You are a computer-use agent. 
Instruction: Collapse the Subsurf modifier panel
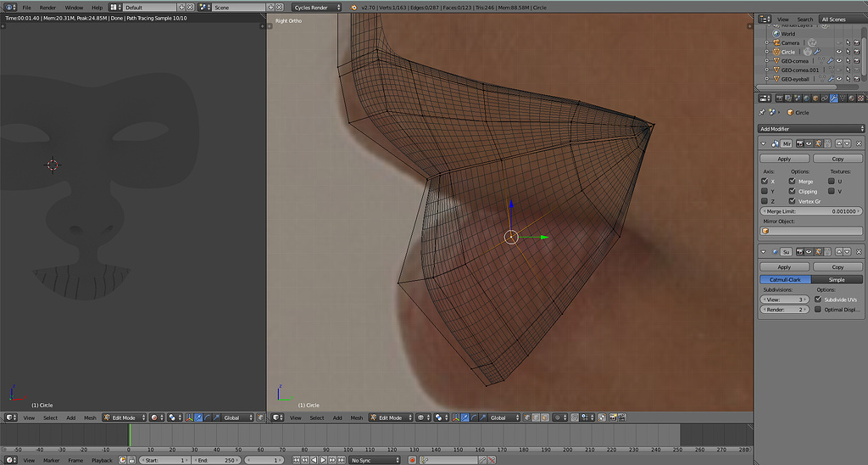pyautogui.click(x=764, y=252)
